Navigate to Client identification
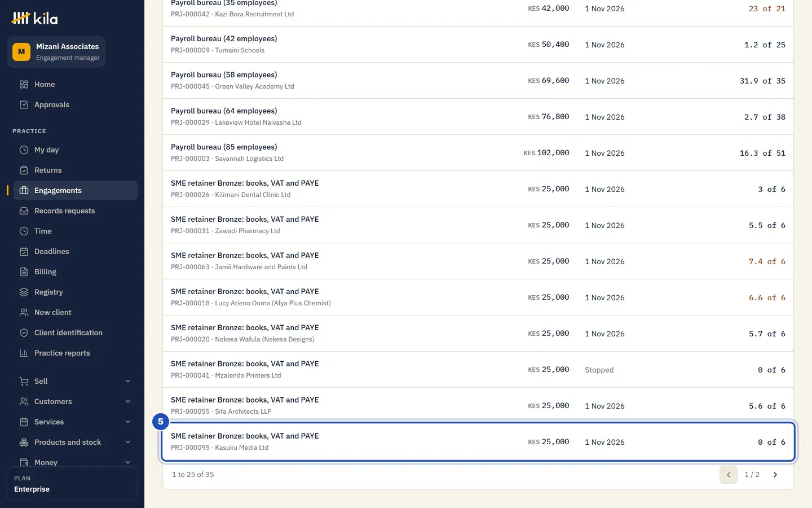The width and height of the screenshot is (812, 508). [x=76, y=333]
